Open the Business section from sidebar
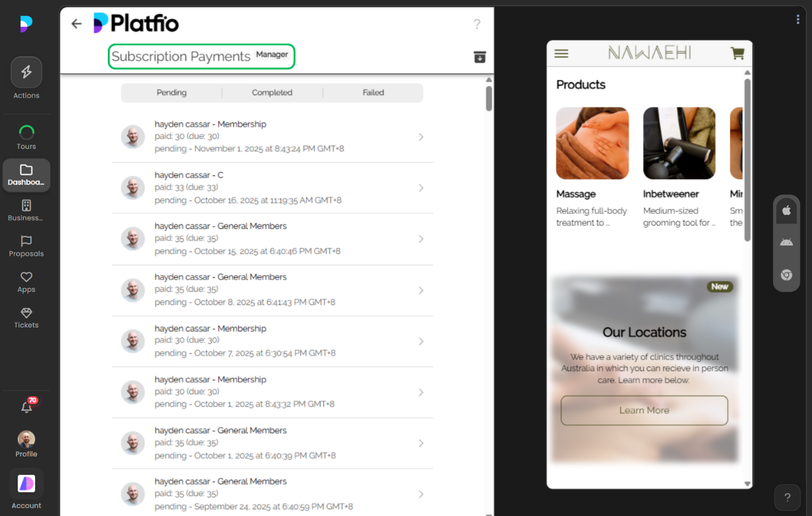 (x=26, y=206)
